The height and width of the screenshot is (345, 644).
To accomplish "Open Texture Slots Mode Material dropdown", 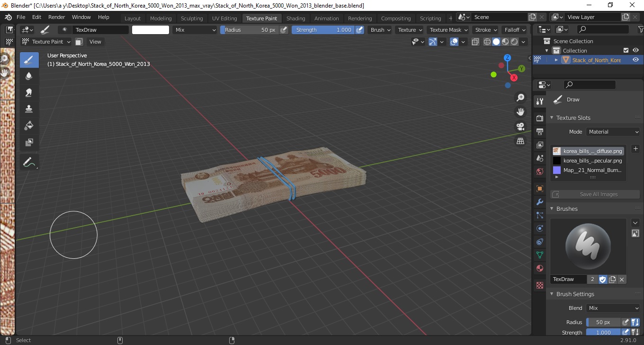I will 613,132.
